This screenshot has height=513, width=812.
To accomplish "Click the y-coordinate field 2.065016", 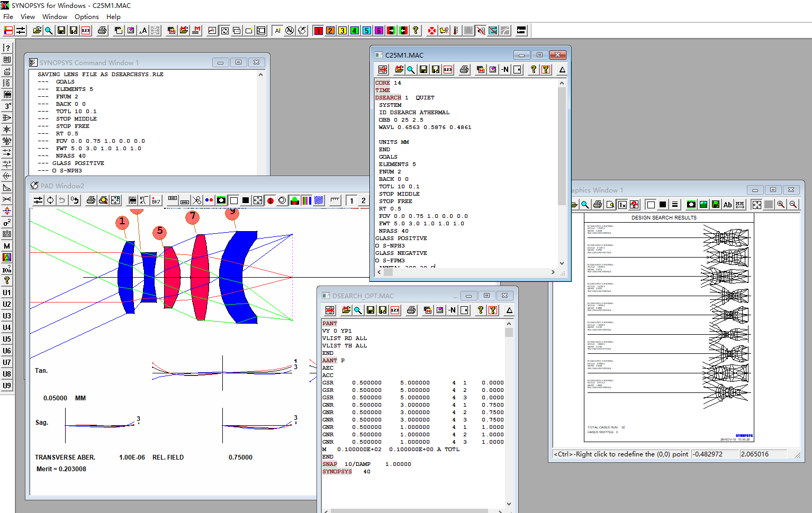I will click(x=763, y=454).
